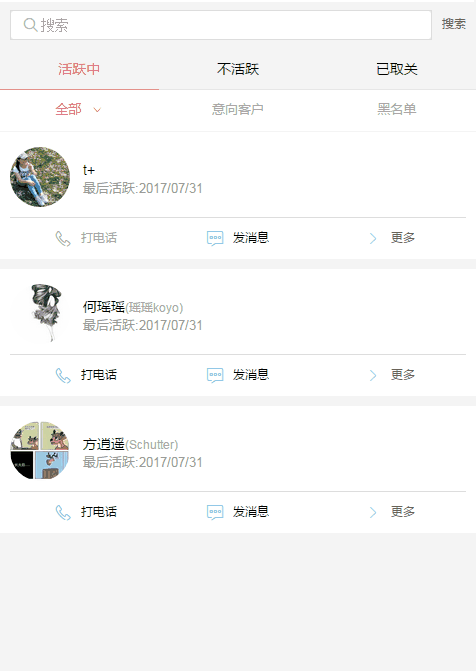Click the phone icon for 方逍遥
Image resolution: width=476 pixels, height=671 pixels.
coord(63,513)
